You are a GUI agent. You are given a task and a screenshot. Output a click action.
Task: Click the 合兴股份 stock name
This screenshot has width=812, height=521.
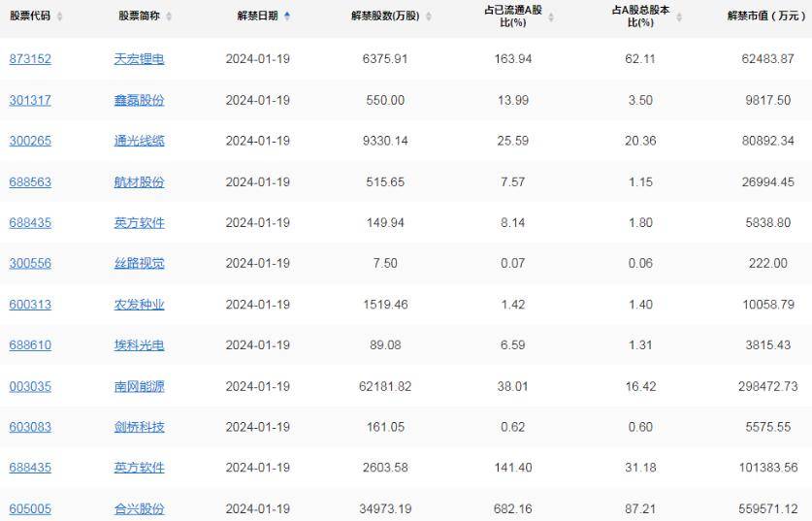click(x=139, y=508)
